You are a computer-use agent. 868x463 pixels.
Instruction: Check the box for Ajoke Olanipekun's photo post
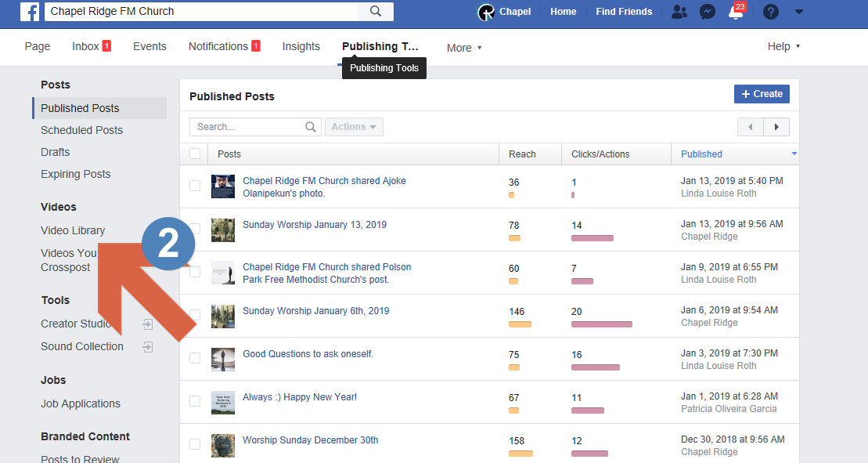click(x=195, y=186)
